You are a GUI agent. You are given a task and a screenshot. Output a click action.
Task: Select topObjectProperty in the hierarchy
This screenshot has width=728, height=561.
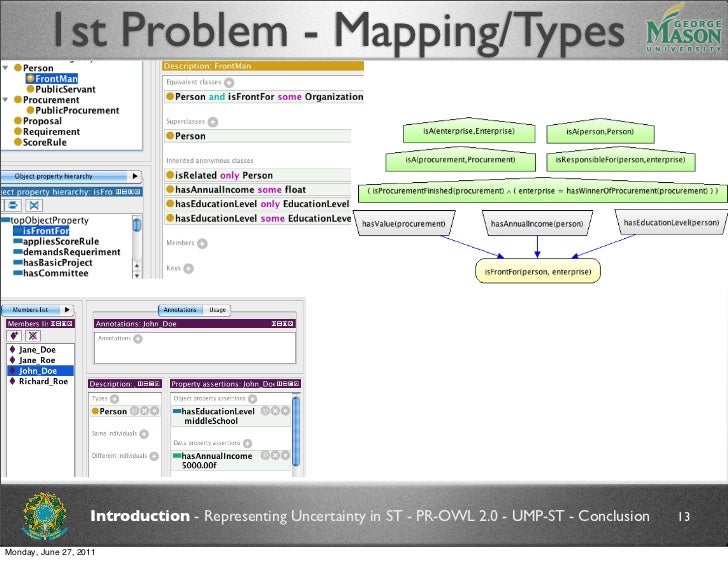click(49, 220)
